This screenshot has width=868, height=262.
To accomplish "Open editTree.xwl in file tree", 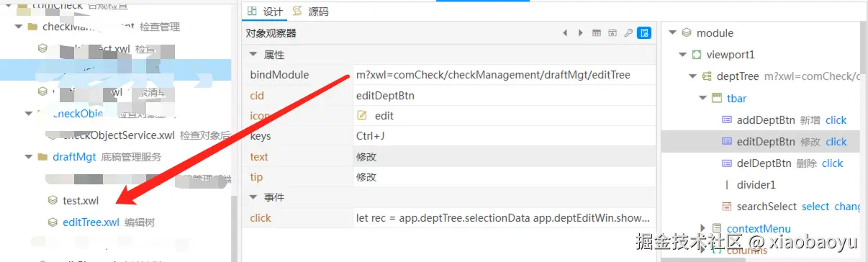I will [91, 222].
